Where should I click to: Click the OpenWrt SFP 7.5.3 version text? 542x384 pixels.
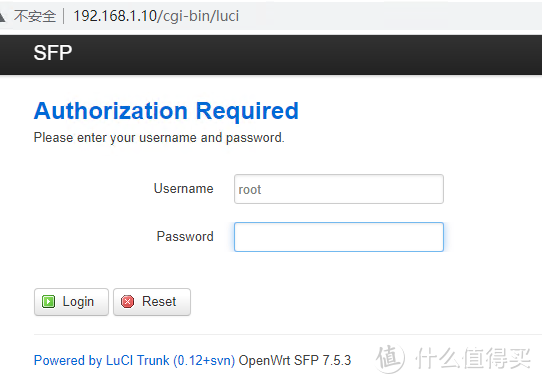295,360
